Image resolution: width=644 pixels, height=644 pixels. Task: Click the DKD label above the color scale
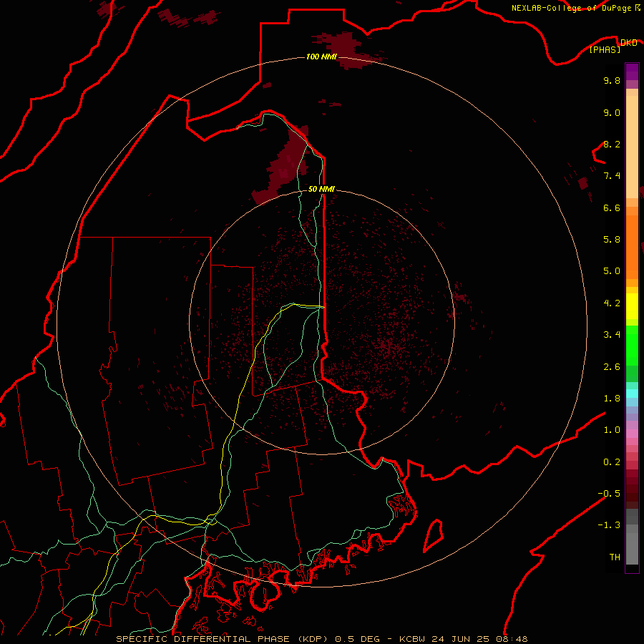click(629, 43)
